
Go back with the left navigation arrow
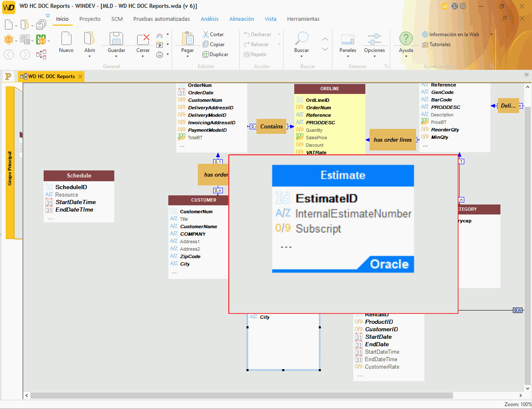point(9,54)
